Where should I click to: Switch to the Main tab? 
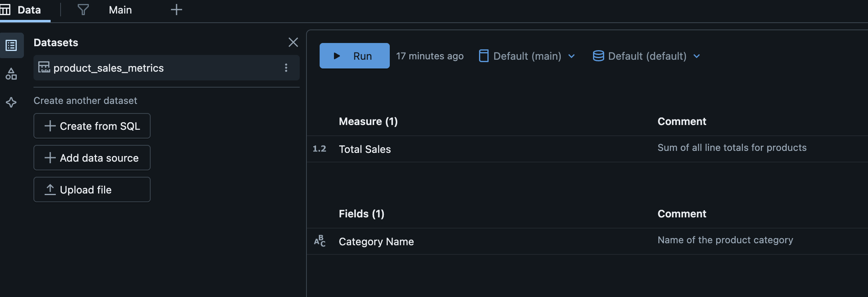click(120, 10)
